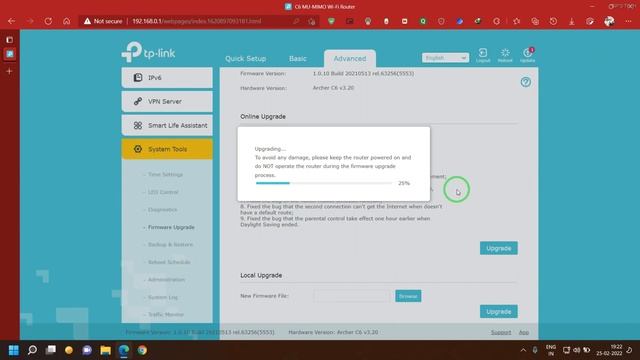Click the tp-link logo
Screen dimensions: 640x360
point(149,52)
